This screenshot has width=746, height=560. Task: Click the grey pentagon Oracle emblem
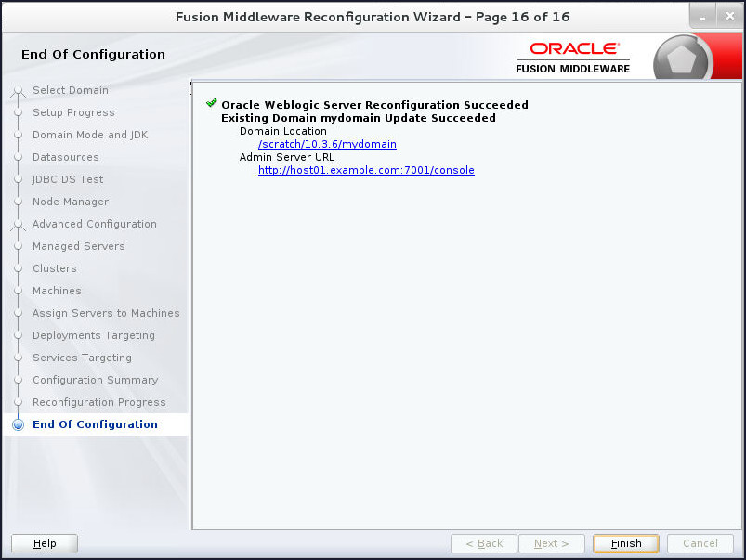pos(682,59)
